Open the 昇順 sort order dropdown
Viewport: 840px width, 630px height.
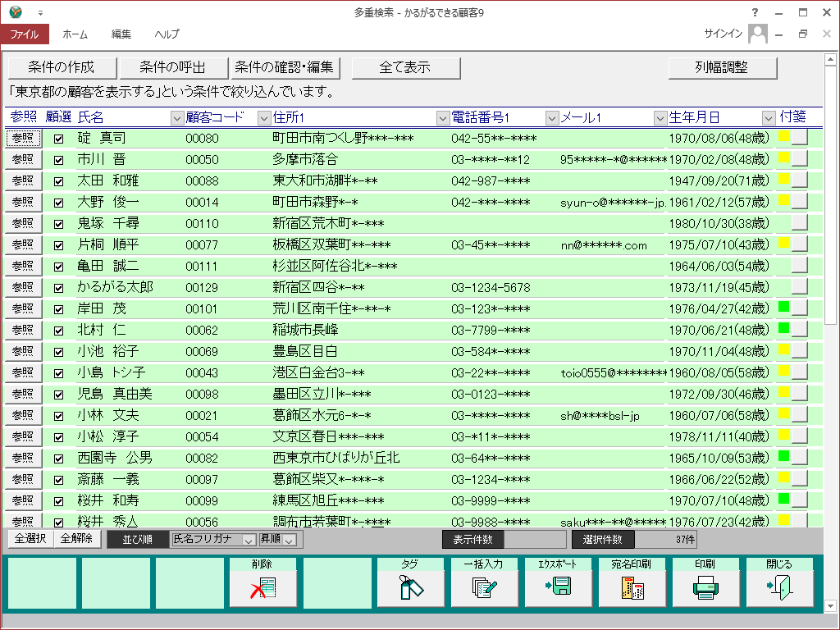[289, 540]
